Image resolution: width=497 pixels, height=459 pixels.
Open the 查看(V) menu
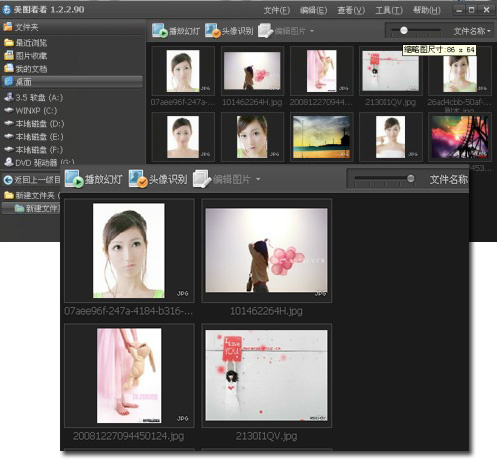(351, 10)
